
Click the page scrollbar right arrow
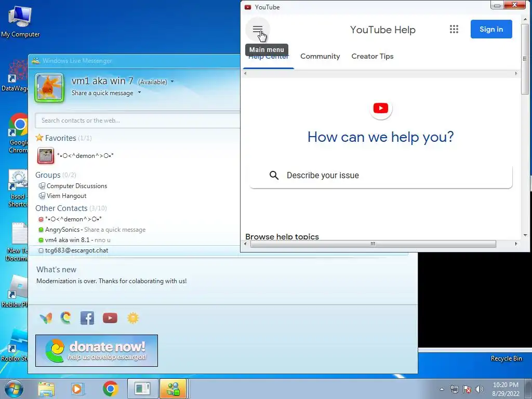point(516,244)
